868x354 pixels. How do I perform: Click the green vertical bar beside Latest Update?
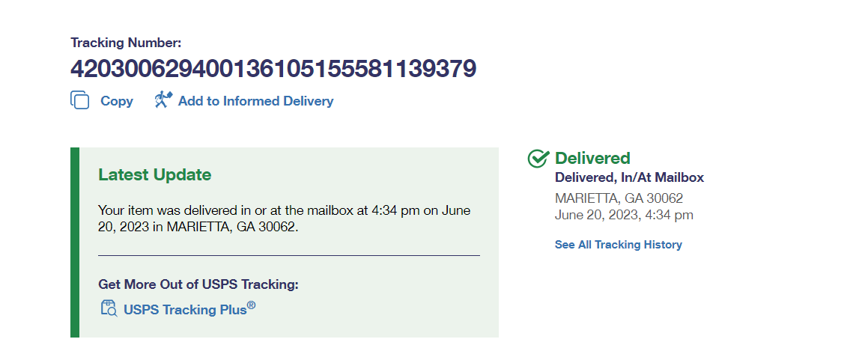[74, 242]
